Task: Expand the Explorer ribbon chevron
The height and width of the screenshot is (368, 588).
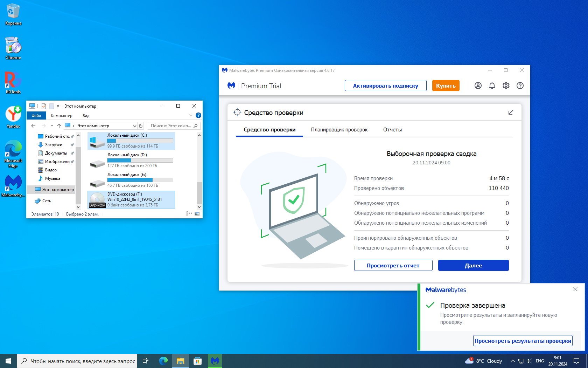Action: click(x=191, y=115)
